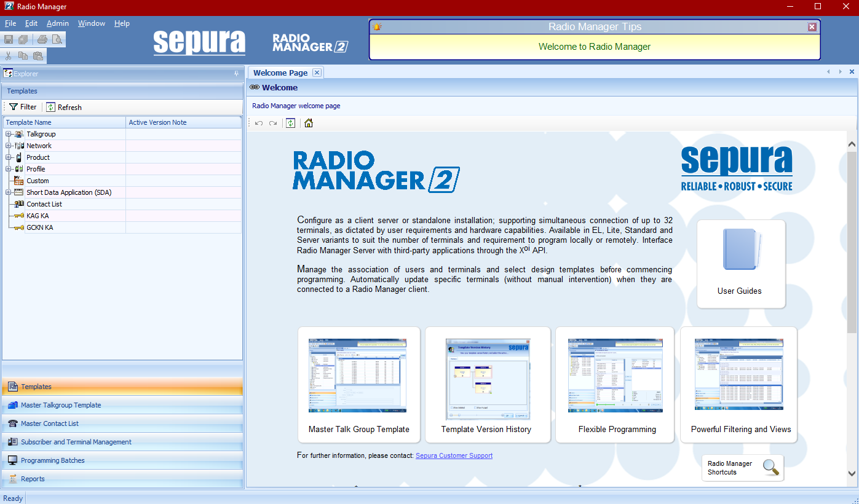The width and height of the screenshot is (859, 504).
Task: Expand the Network tree node
Action: point(9,146)
